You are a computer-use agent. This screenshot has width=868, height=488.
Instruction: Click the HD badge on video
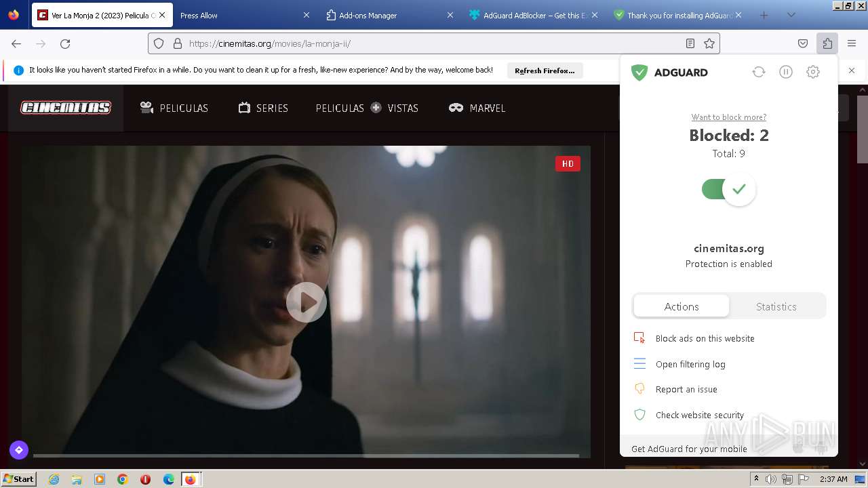568,163
